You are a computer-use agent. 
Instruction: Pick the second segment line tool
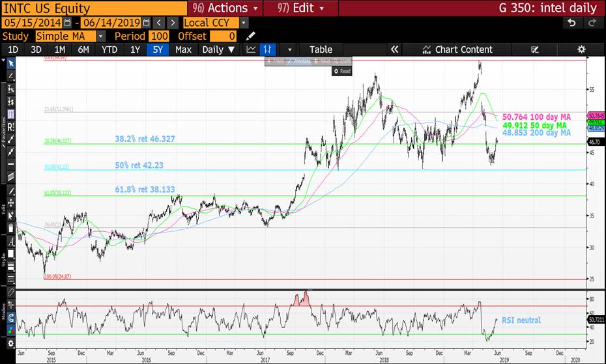tap(11, 152)
